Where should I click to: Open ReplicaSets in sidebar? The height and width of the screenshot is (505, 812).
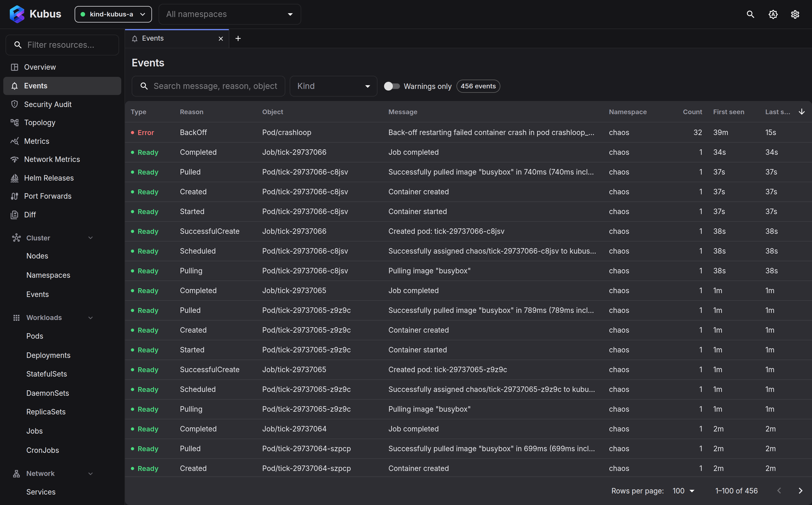click(46, 412)
